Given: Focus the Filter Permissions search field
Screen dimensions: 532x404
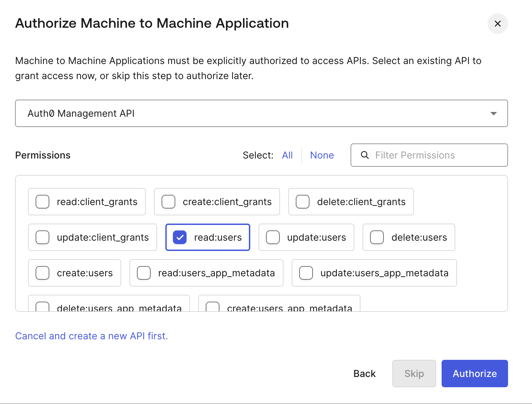Looking at the screenshot, I should pos(429,155).
